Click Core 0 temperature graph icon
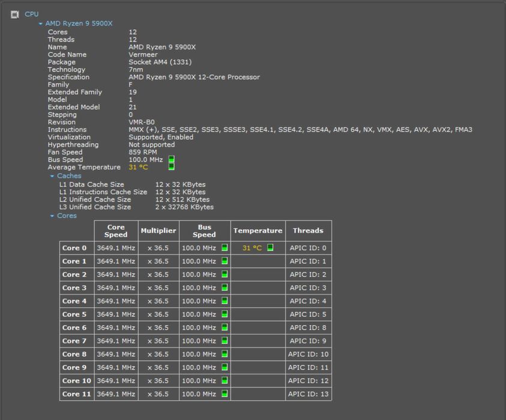 point(271,247)
